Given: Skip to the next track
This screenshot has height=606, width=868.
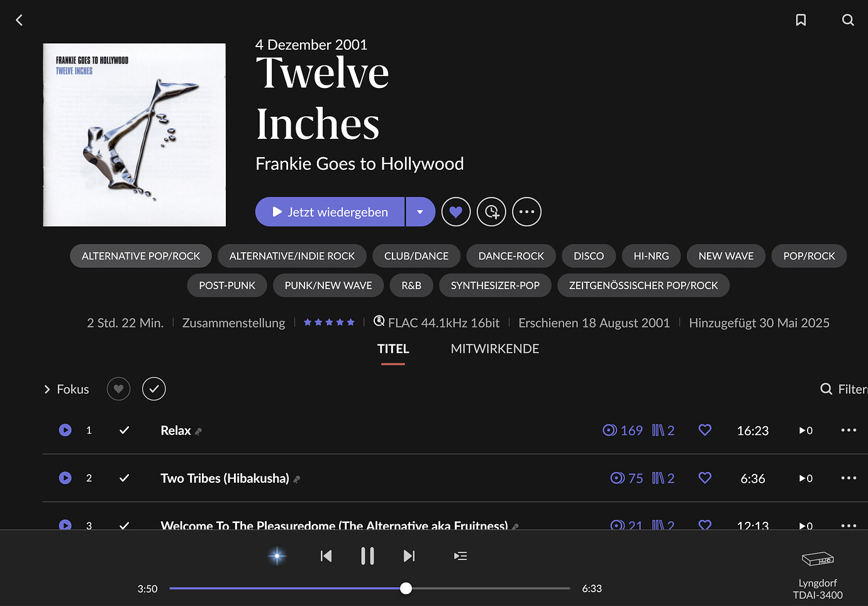Looking at the screenshot, I should tap(409, 556).
